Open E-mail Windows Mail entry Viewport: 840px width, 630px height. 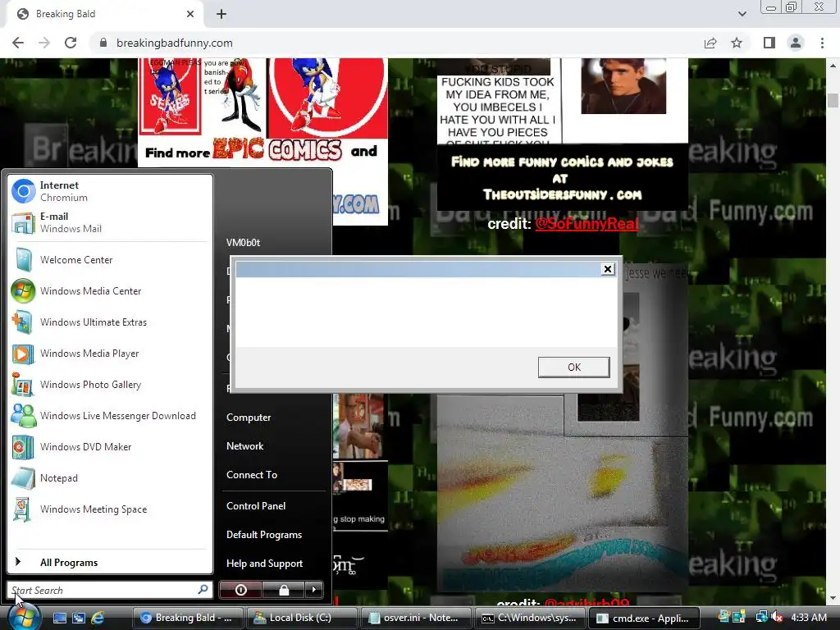point(109,222)
